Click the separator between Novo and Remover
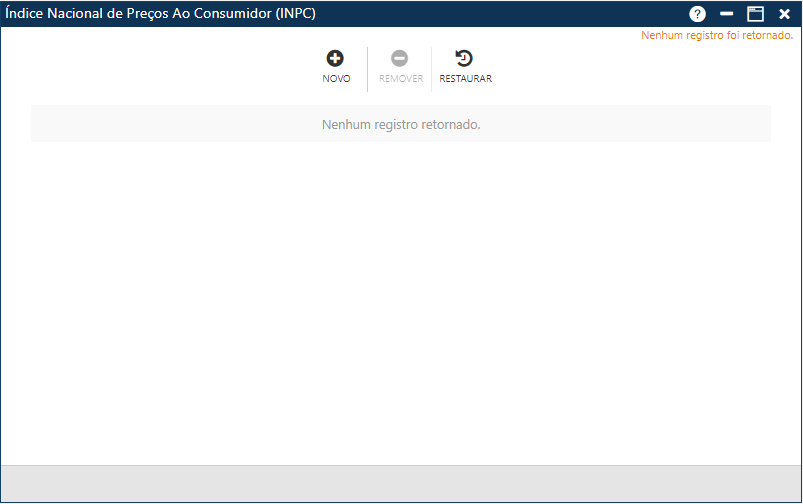The height and width of the screenshot is (504, 803). 368,69
